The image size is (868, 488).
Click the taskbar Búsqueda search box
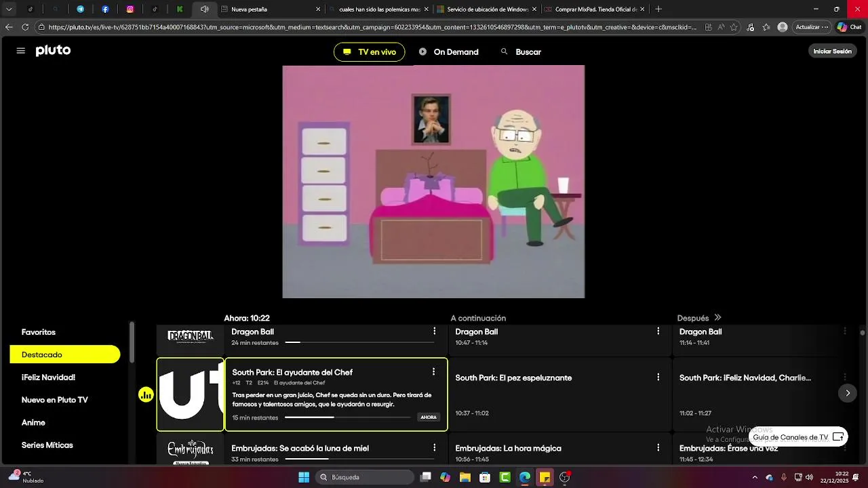[x=365, y=477]
